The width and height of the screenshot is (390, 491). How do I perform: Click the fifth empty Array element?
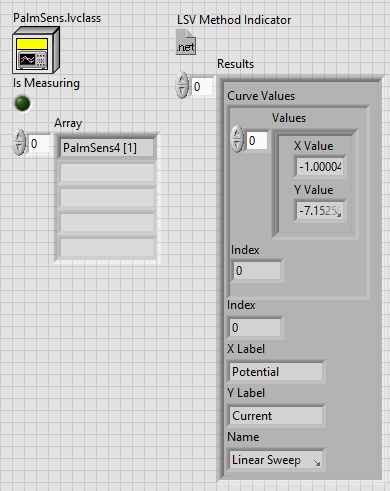tap(107, 247)
